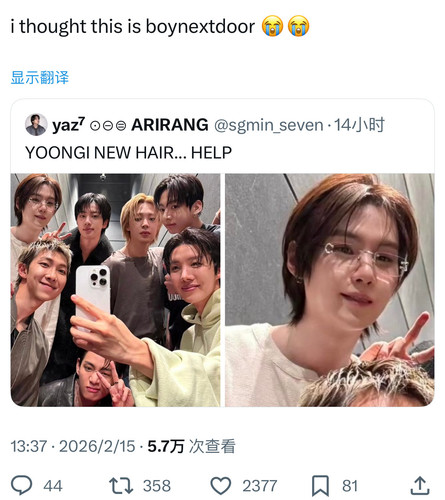Image resolution: width=445 pixels, height=500 pixels.
Task: Like the tweet with heart icon
Action: coord(221,485)
